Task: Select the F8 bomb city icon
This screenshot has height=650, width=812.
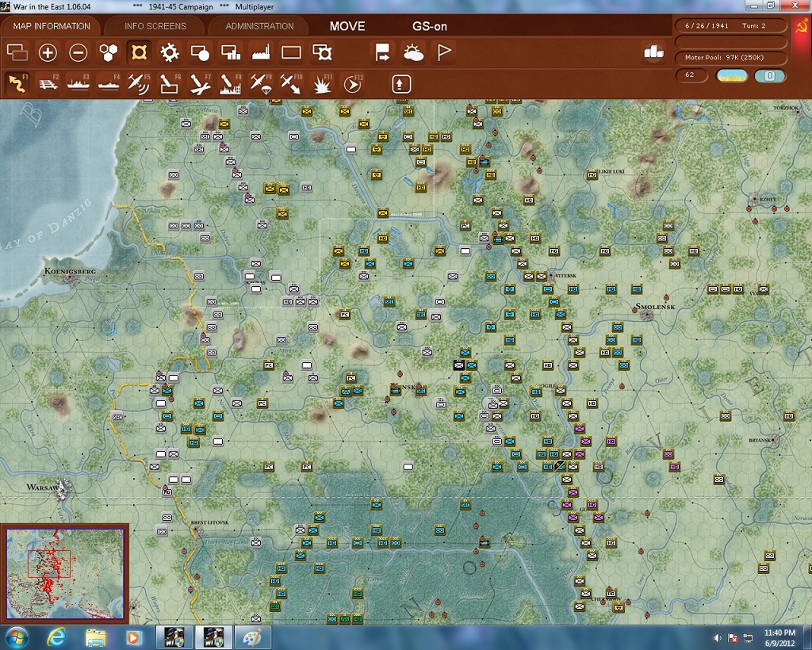Action: 231,84
